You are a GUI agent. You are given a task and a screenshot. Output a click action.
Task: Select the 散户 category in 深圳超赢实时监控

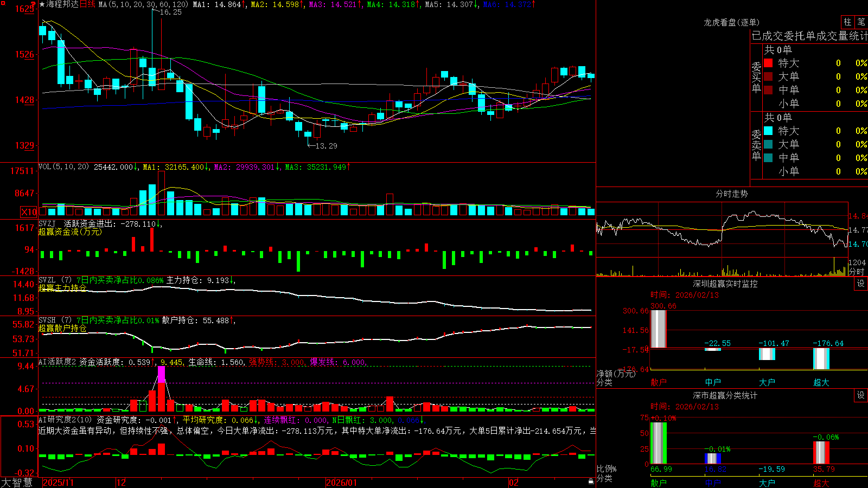tap(659, 382)
